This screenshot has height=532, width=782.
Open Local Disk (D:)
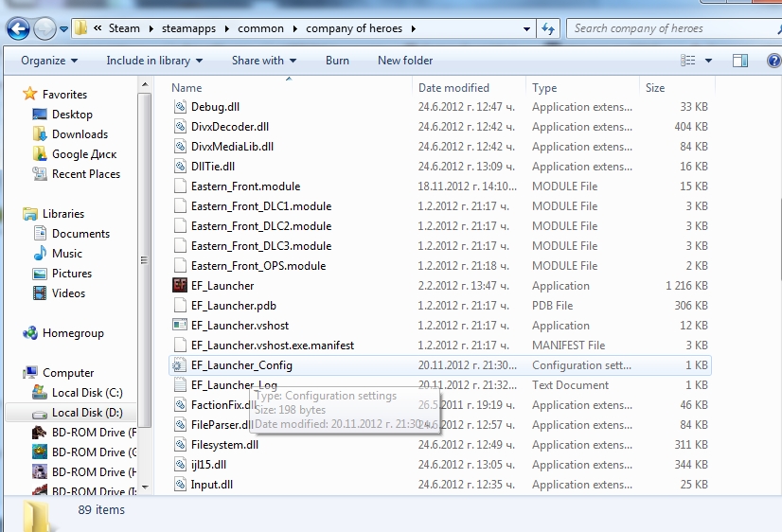[87, 413]
